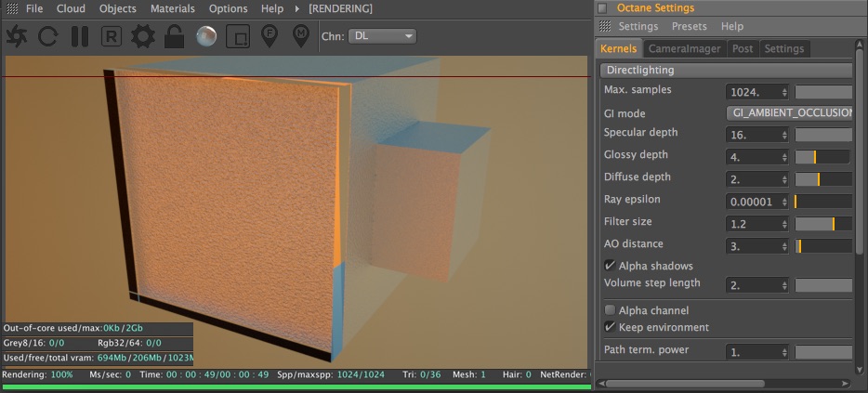The width and height of the screenshot is (868, 393).
Task: Enable the Alpha channel checkbox
Action: point(610,310)
